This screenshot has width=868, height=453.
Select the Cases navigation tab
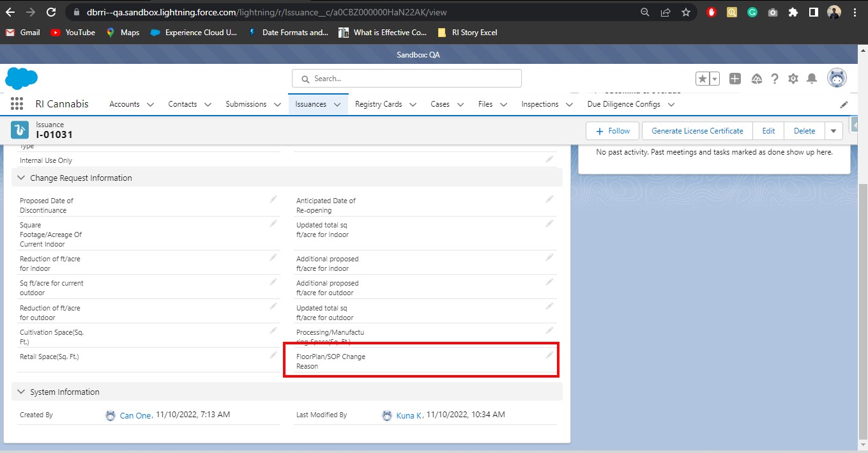point(441,104)
